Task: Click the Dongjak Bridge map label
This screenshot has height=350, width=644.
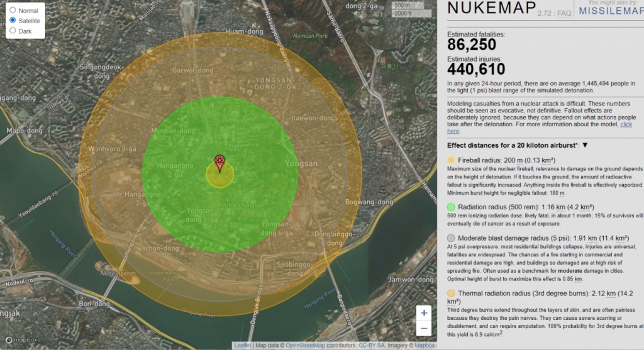Action: [257, 304]
